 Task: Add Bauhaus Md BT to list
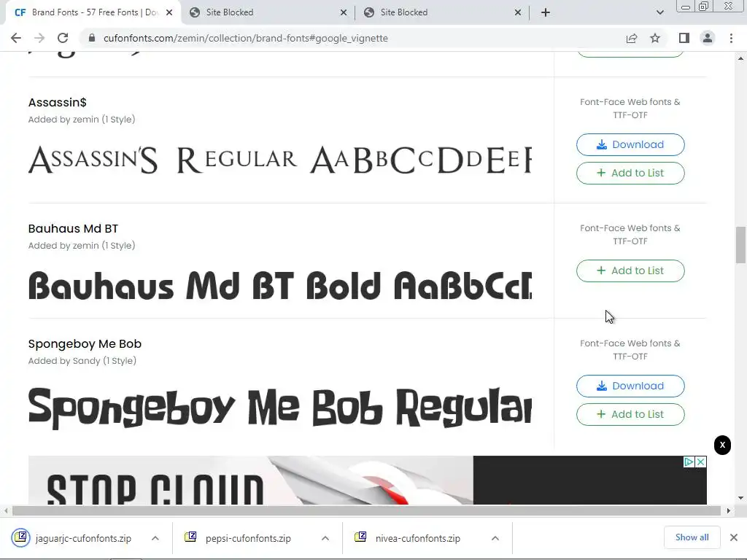coord(630,271)
